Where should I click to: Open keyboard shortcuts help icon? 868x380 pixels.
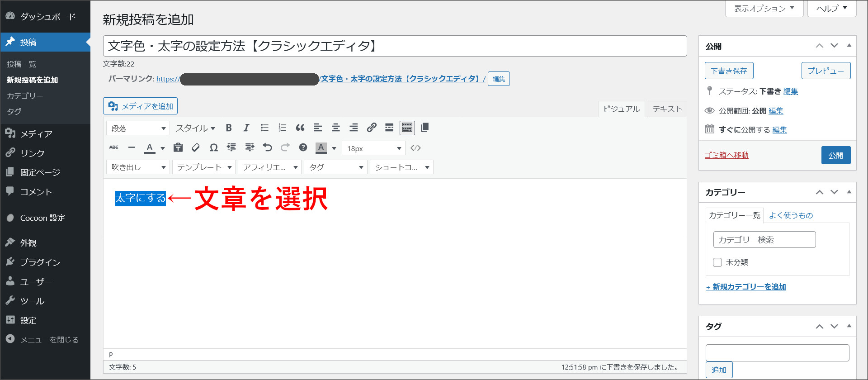[x=303, y=147]
